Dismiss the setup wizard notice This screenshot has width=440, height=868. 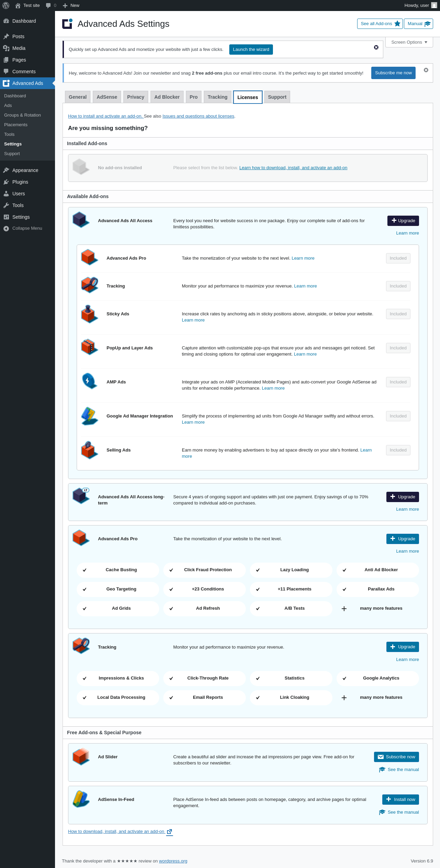(x=376, y=47)
